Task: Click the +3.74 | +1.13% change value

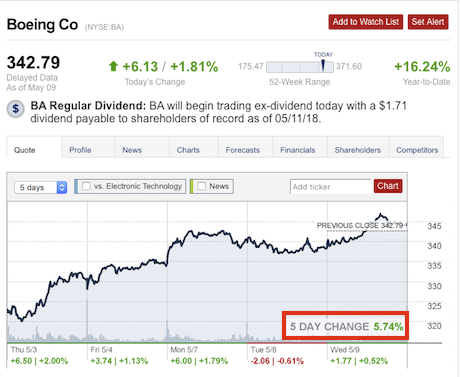Action: pyautogui.click(x=119, y=361)
